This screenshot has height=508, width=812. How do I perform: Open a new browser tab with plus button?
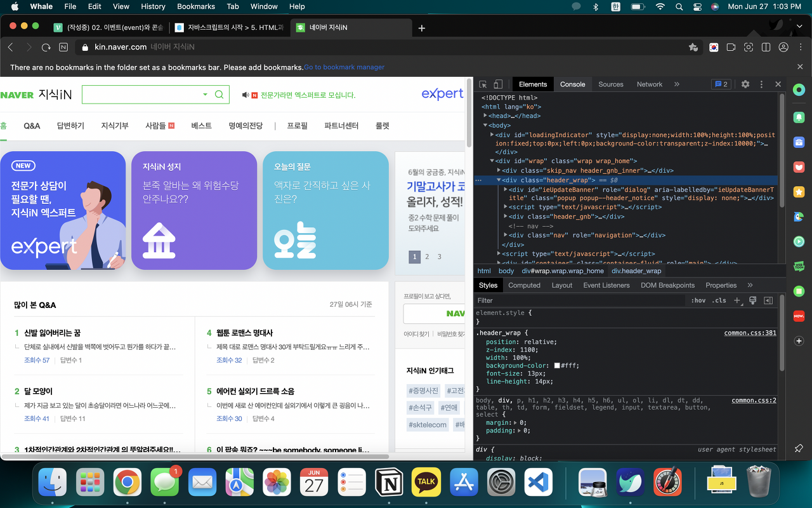tap(422, 28)
